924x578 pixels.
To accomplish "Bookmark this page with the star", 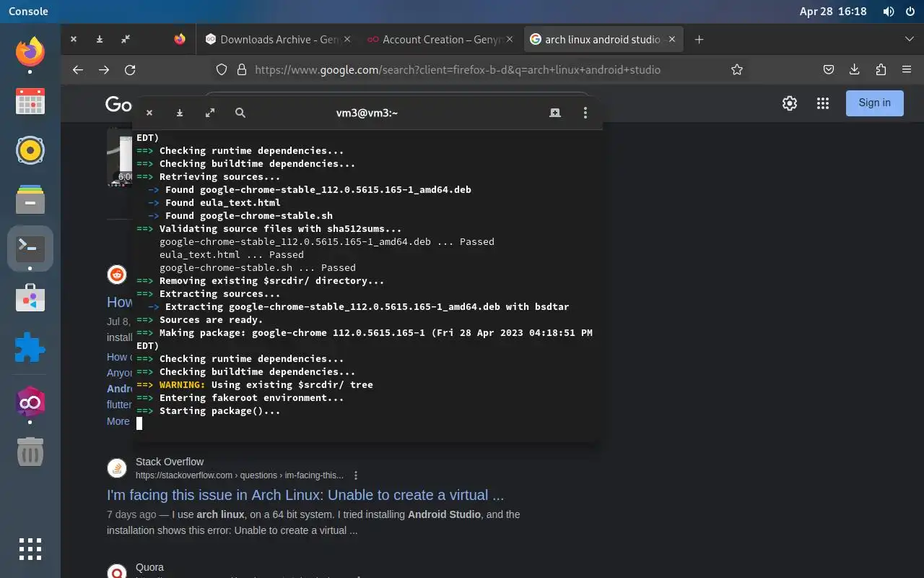I will tap(737, 70).
